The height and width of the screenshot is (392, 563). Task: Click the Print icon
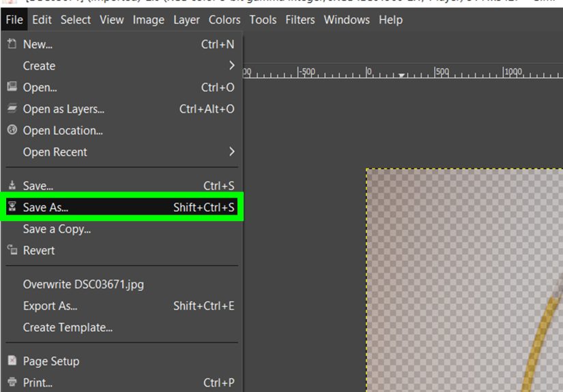(12, 382)
